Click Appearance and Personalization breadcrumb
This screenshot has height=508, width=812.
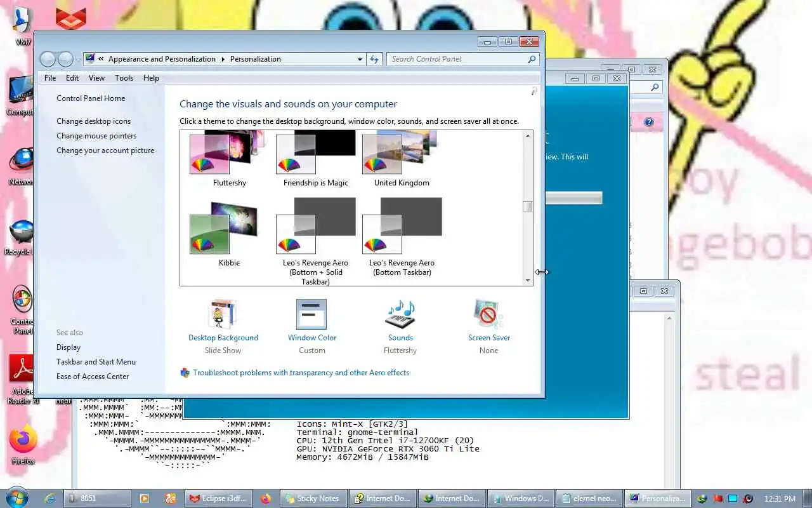point(162,59)
